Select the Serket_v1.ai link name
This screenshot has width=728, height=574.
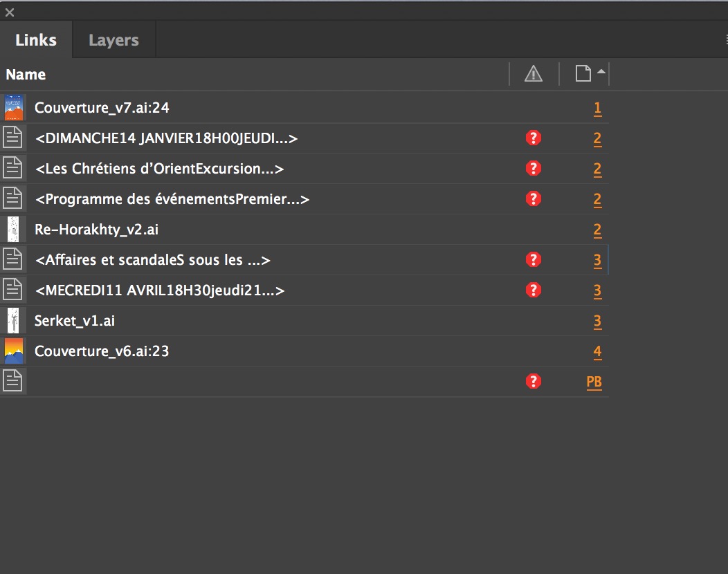75,321
